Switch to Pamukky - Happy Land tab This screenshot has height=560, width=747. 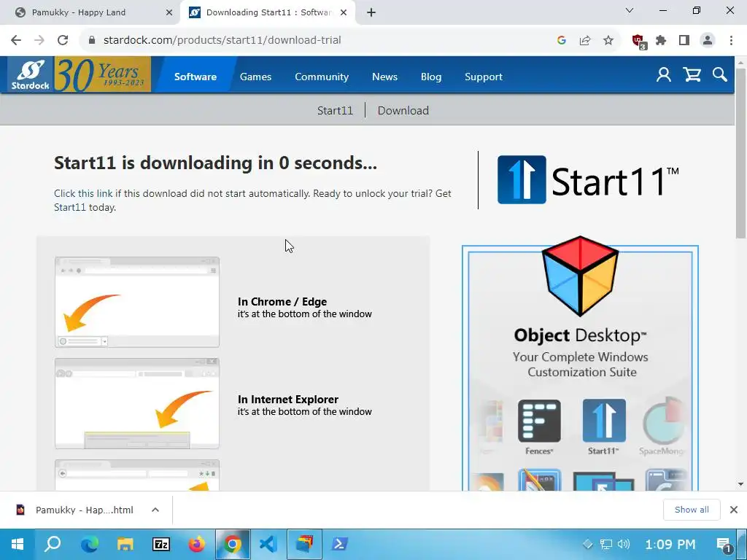click(x=89, y=13)
